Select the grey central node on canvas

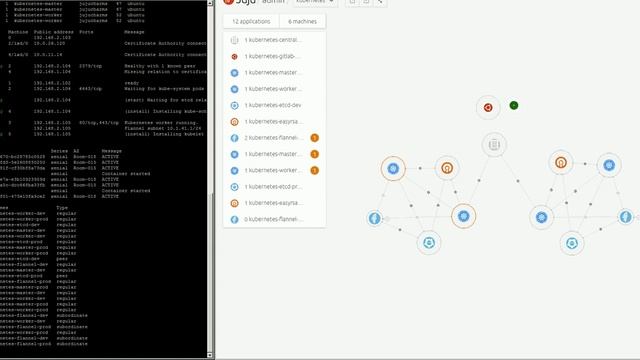coord(494,144)
